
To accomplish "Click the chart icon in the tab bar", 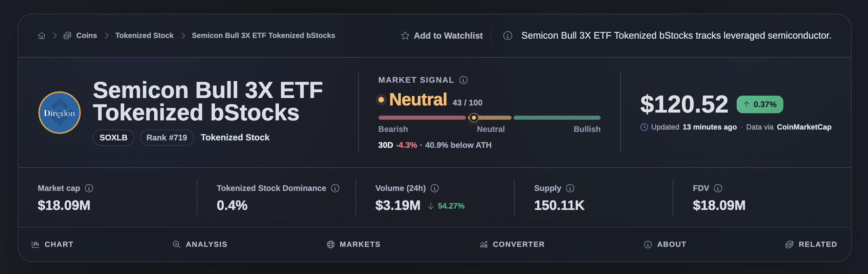I will pos(36,244).
